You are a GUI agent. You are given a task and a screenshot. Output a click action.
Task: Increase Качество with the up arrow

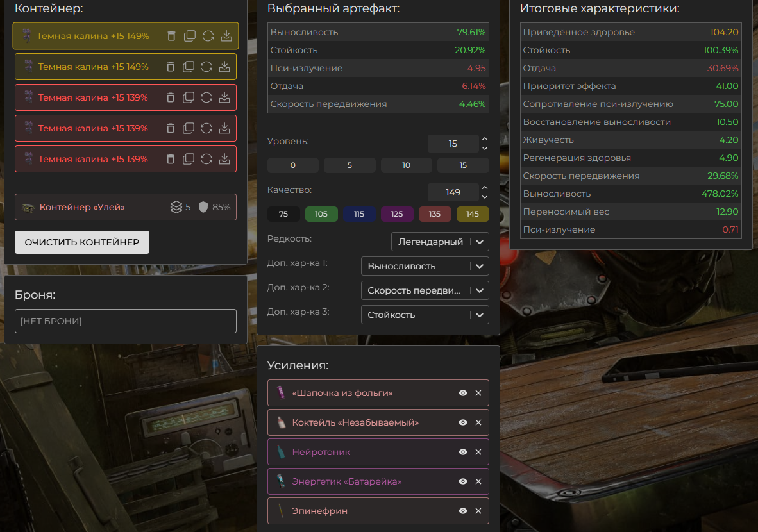[485, 187]
